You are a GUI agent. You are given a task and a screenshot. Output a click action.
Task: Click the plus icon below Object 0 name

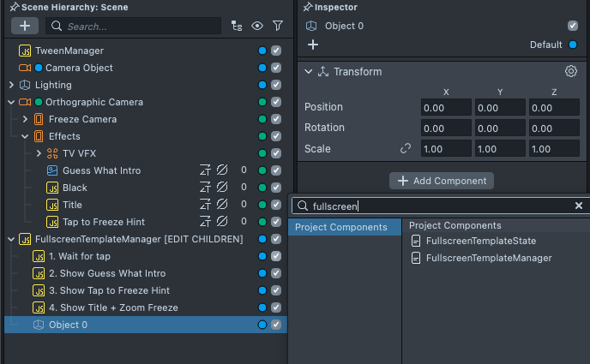(313, 45)
